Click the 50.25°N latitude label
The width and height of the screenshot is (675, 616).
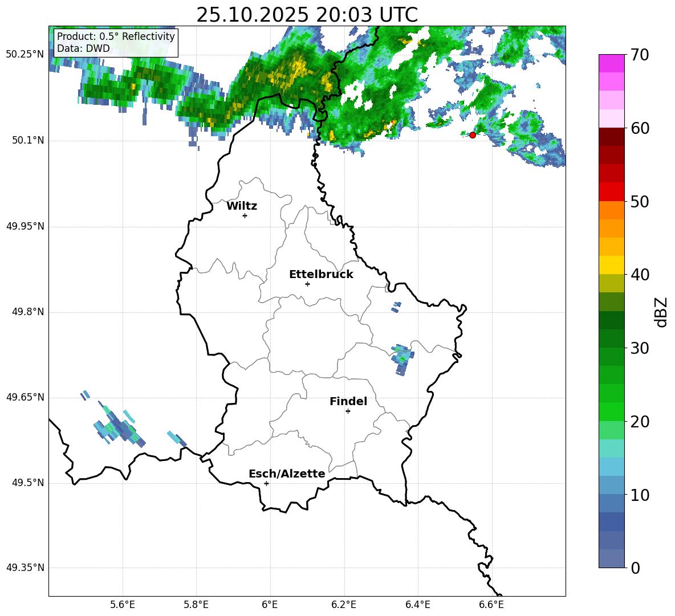25,55
